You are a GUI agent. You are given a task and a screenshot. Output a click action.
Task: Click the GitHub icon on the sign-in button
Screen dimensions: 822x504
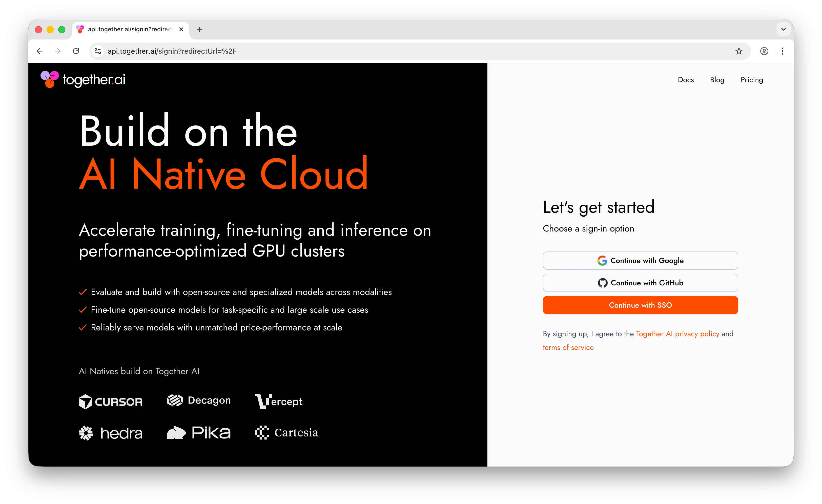(603, 283)
